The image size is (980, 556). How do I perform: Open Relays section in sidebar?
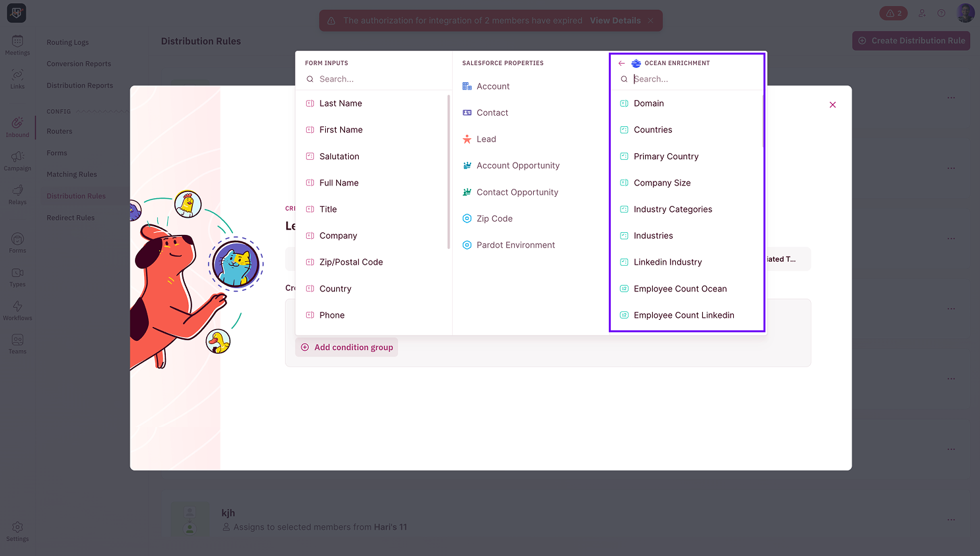pos(18,195)
